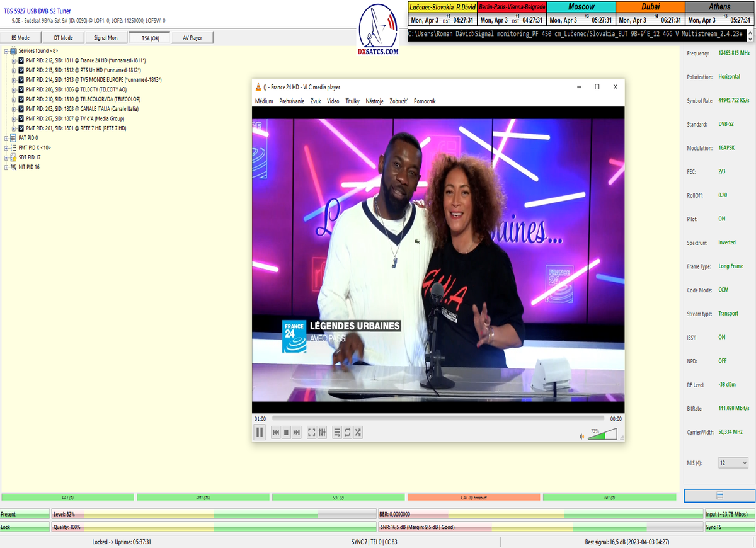Expand the SDT PID 17 node
The width and height of the screenshot is (756, 548).
[x=6, y=157]
